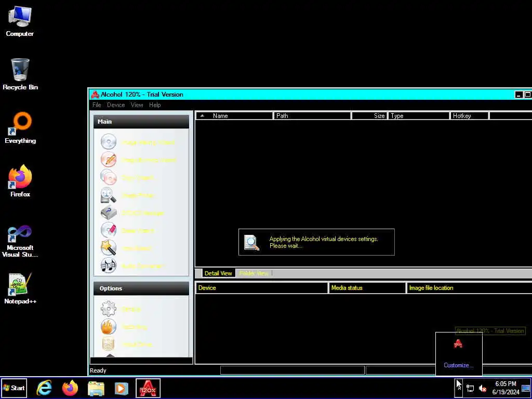Open the Start menu
This screenshot has height=399, width=532.
point(14,388)
